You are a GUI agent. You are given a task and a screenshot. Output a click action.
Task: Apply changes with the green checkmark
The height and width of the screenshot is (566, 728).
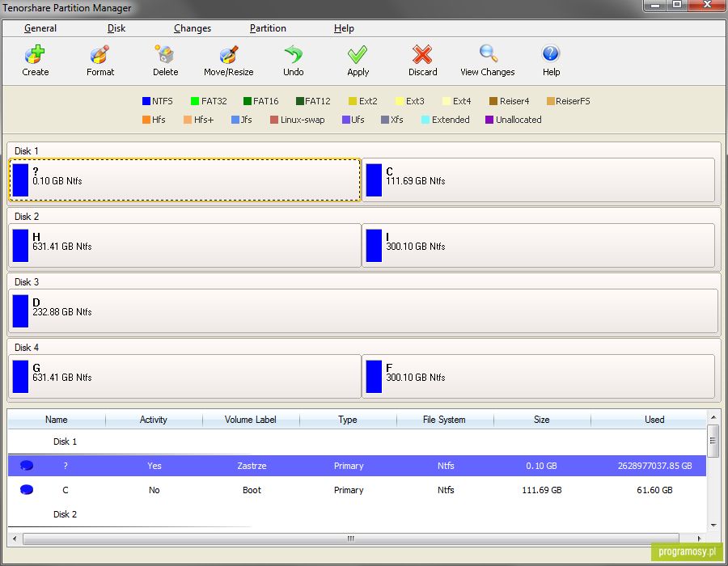(x=358, y=54)
